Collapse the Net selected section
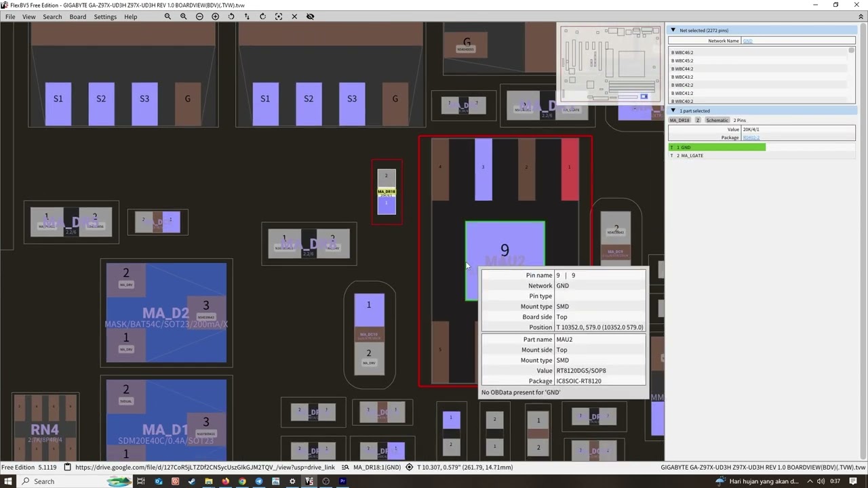 point(673,30)
